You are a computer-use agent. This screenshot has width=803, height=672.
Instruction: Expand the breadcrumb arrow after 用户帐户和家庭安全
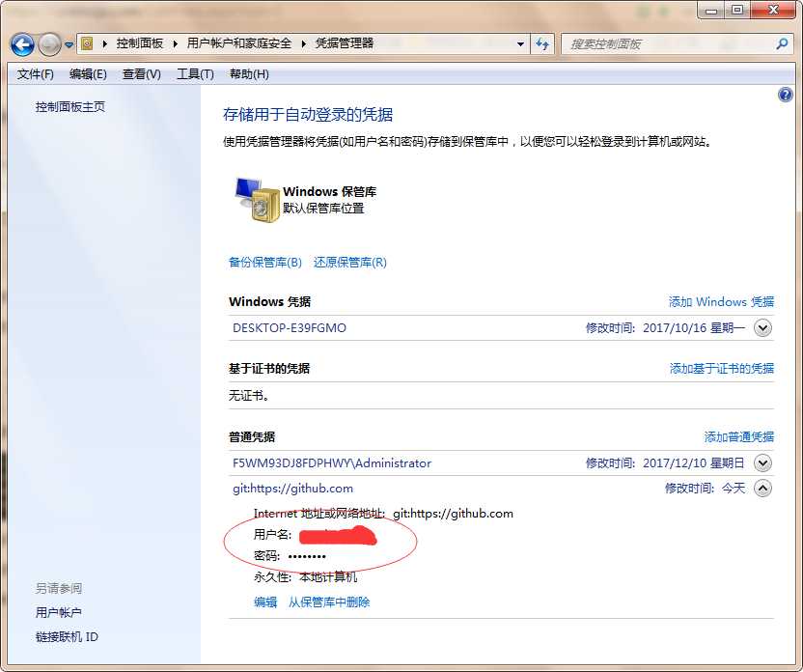[x=303, y=44]
